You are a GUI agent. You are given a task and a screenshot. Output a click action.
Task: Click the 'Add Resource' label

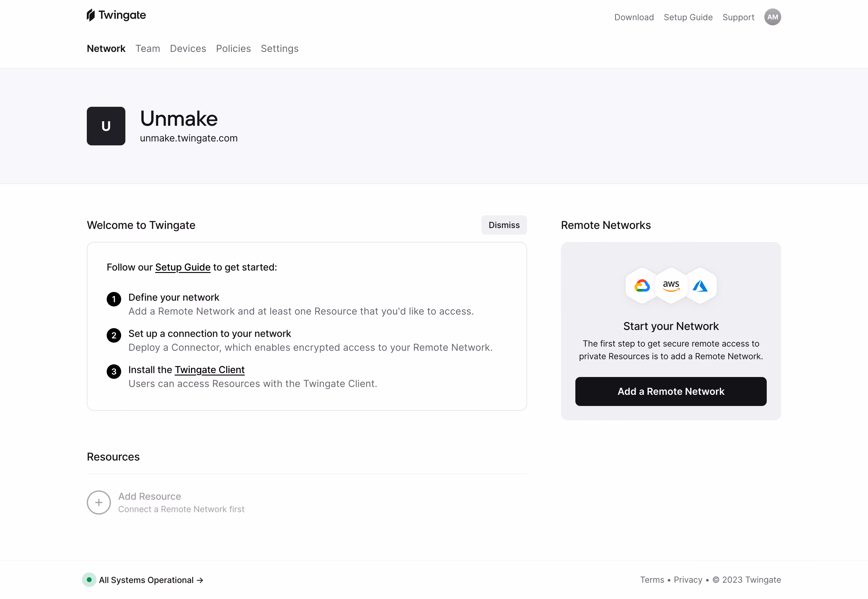tap(149, 496)
